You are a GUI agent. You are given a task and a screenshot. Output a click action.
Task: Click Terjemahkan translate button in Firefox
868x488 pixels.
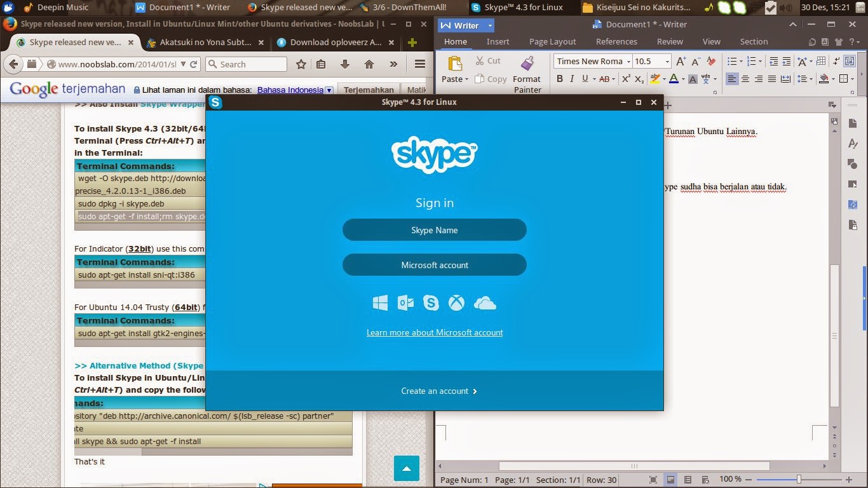pos(369,90)
